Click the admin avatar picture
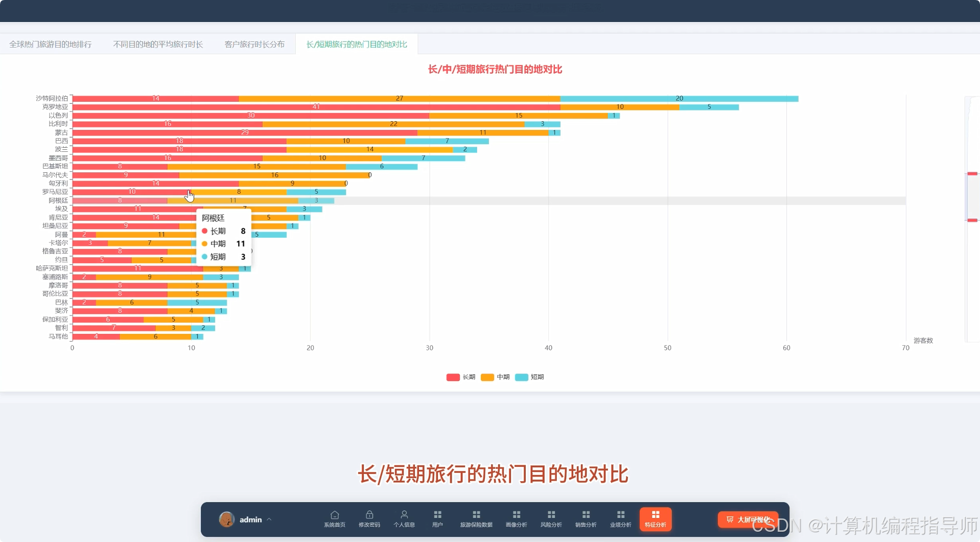The width and height of the screenshot is (980, 542). [x=227, y=520]
